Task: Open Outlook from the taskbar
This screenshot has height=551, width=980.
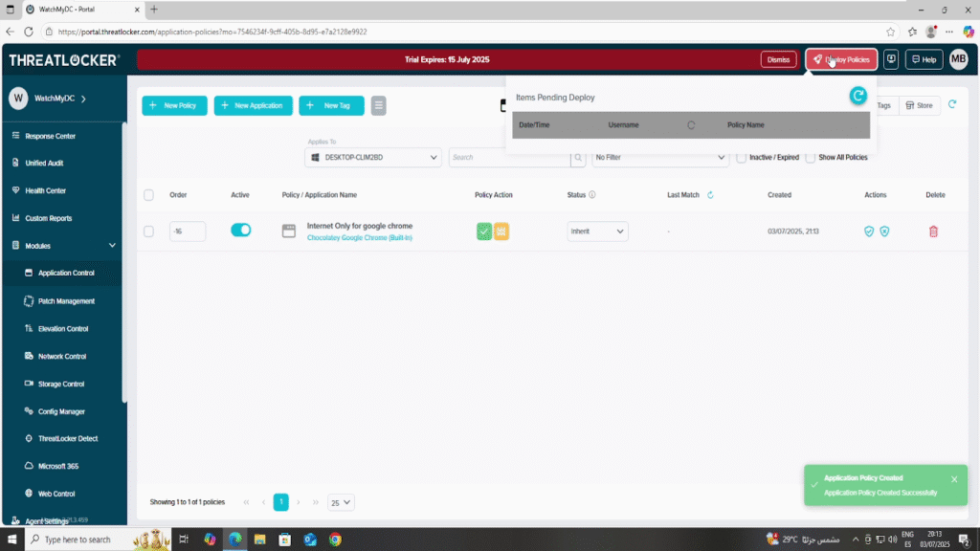Action: click(x=310, y=540)
